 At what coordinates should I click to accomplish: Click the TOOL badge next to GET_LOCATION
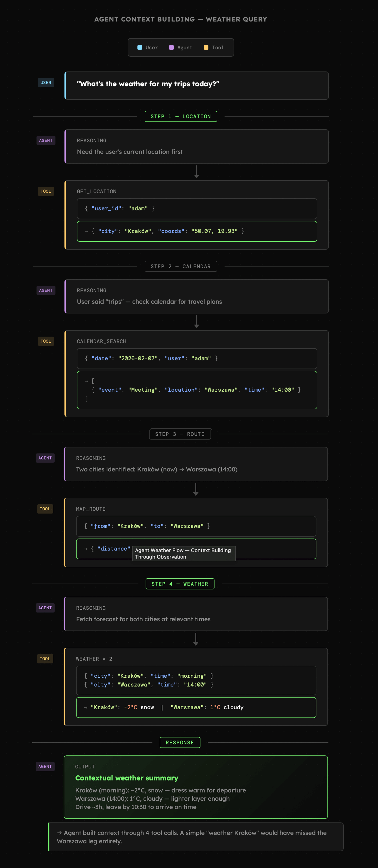[46, 191]
